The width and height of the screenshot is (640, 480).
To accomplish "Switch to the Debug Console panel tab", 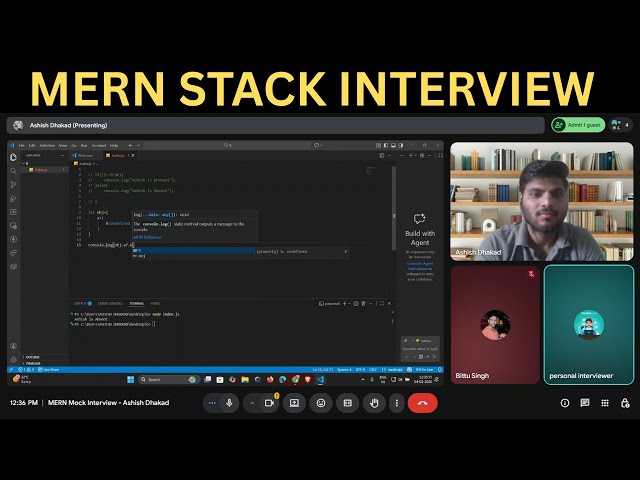I will click(x=110, y=304).
